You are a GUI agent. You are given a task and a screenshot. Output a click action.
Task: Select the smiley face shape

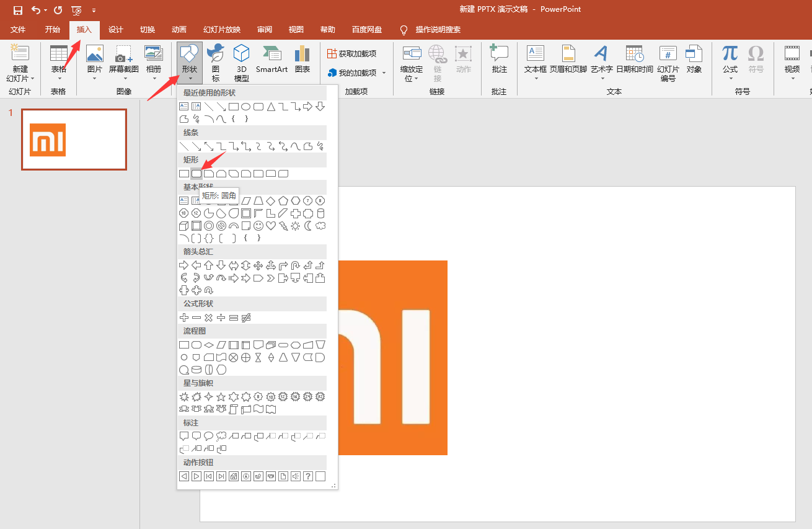(x=258, y=226)
